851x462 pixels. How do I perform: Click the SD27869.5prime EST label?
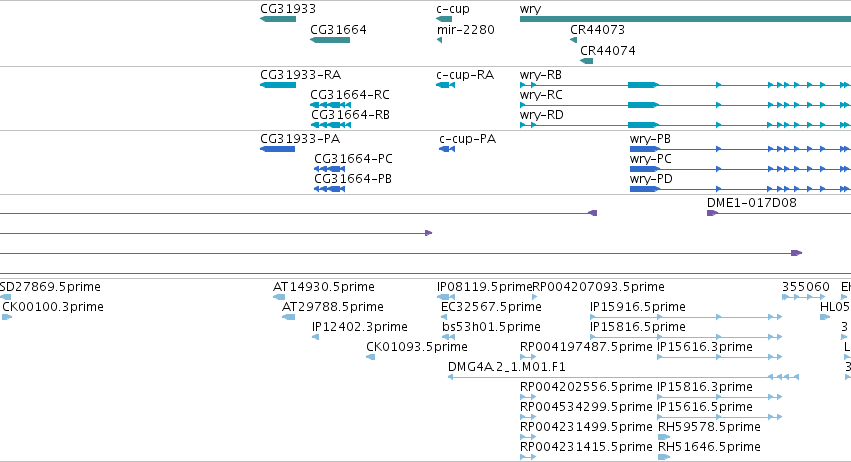coord(50,287)
